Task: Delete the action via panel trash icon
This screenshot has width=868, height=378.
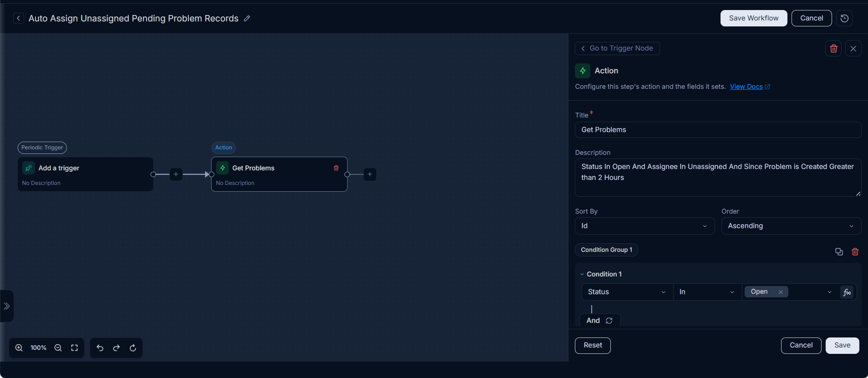Action: [833, 48]
